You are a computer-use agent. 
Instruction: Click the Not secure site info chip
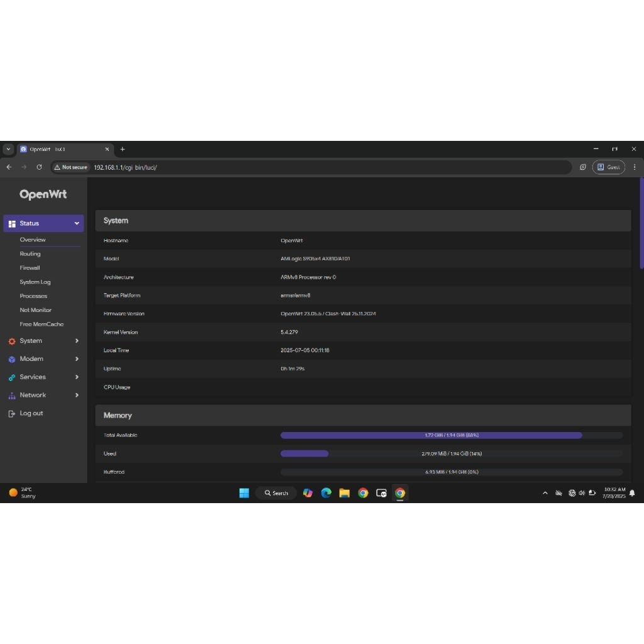click(70, 167)
